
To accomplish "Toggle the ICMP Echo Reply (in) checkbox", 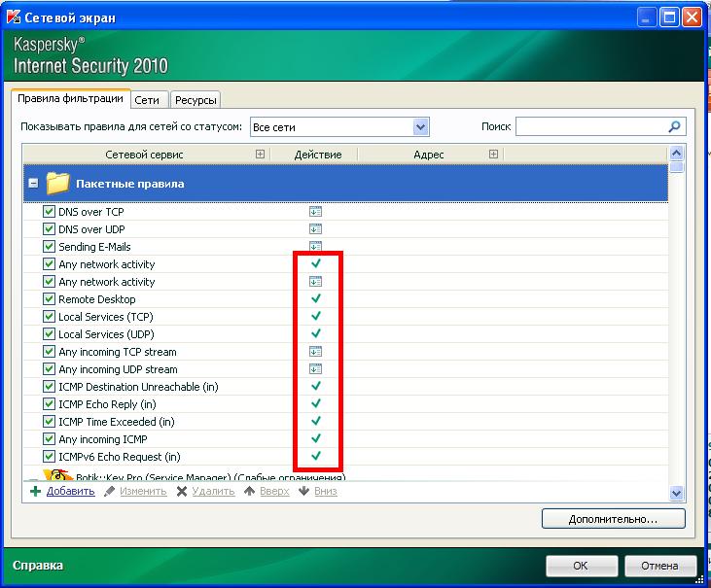I will 49,403.
